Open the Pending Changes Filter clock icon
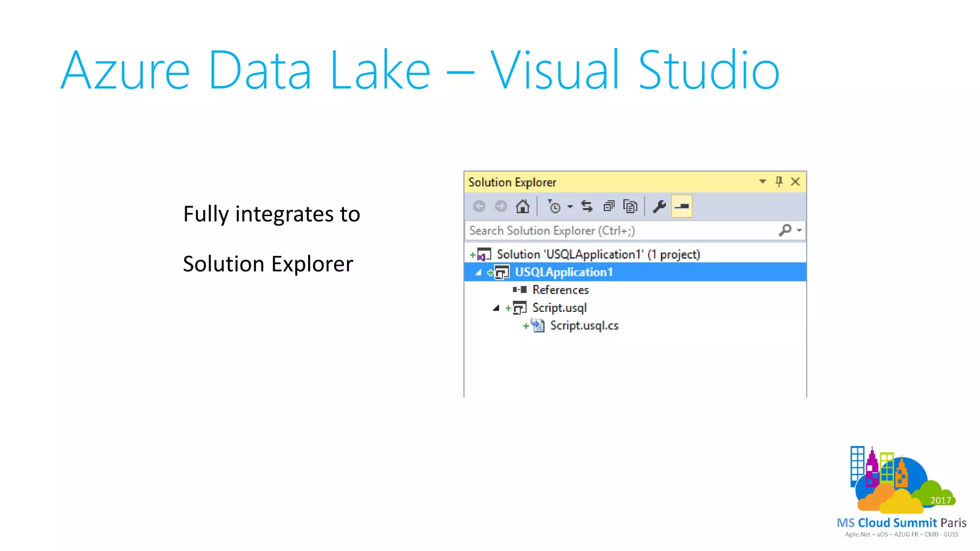The image size is (980, 551). point(554,206)
